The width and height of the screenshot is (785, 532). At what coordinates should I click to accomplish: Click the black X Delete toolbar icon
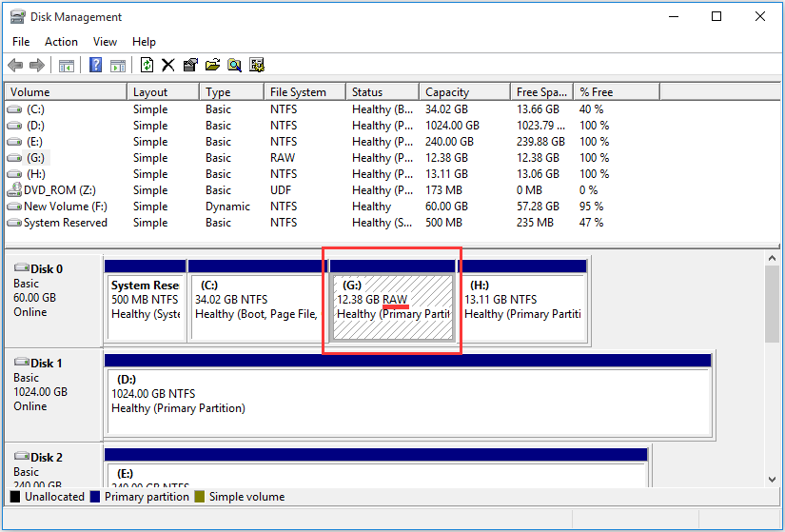(168, 65)
